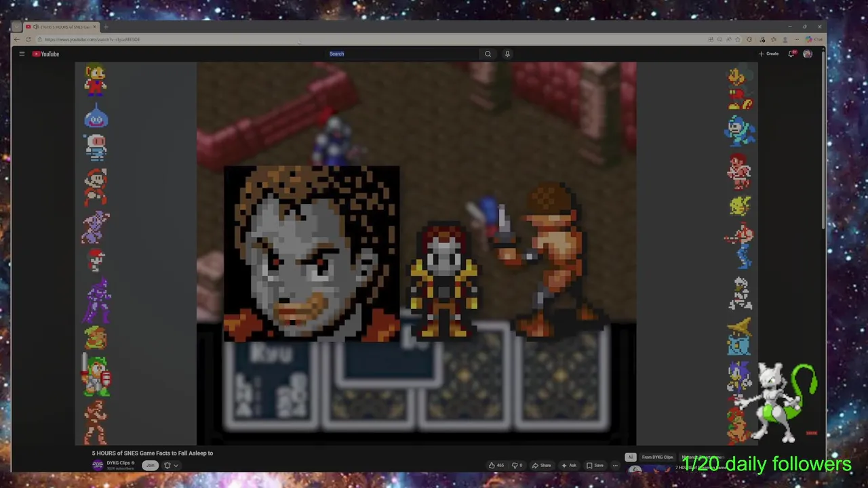Open the account avatar menu
The width and height of the screenshot is (868, 488).
[808, 54]
